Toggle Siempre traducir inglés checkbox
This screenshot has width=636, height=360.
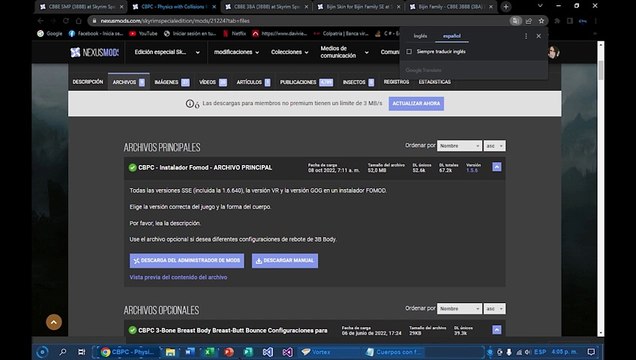pos(409,51)
